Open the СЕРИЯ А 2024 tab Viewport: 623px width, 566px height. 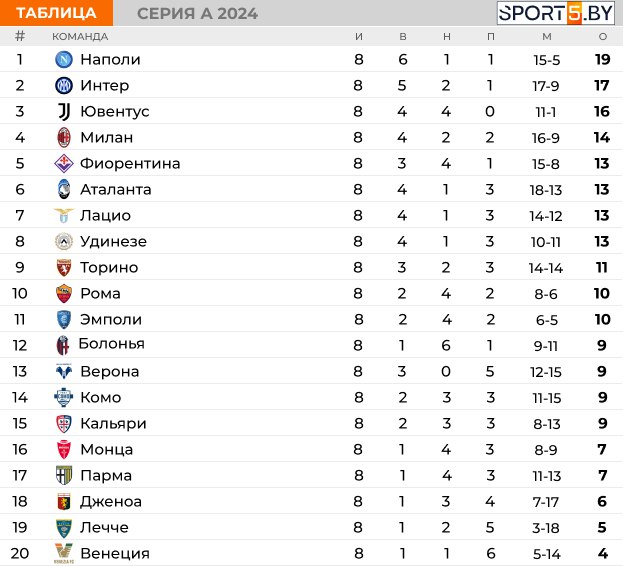(197, 14)
